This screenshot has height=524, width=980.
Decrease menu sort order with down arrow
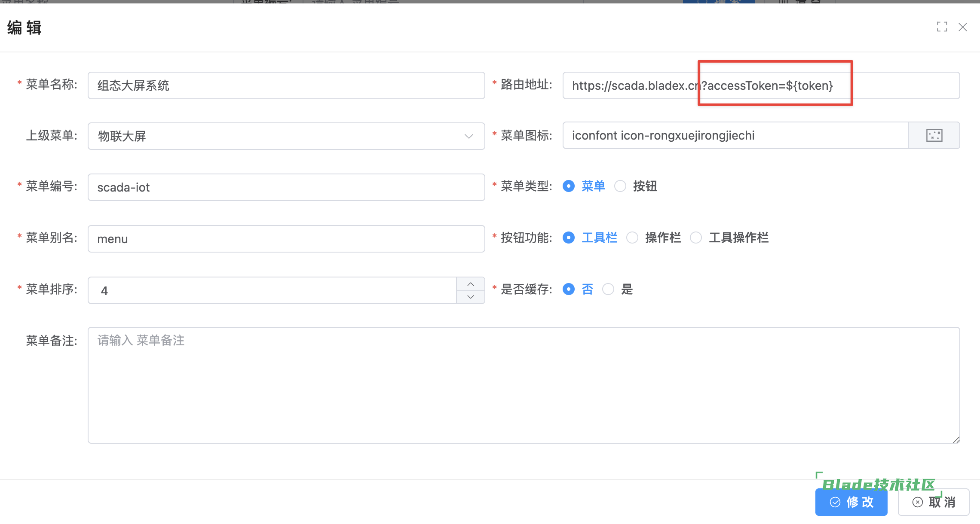tap(470, 297)
